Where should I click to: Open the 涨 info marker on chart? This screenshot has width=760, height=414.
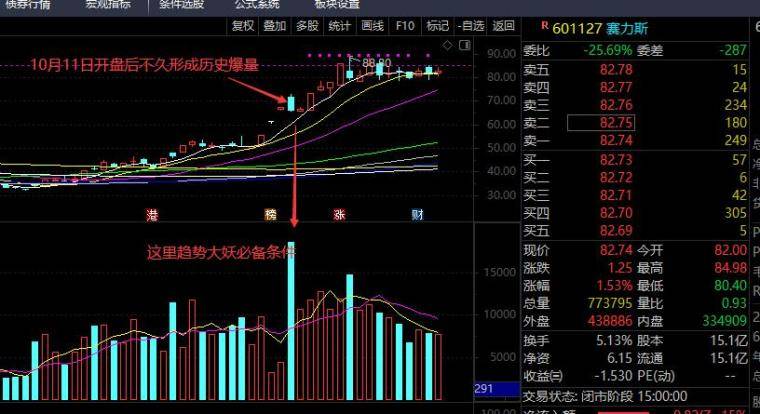[339, 215]
